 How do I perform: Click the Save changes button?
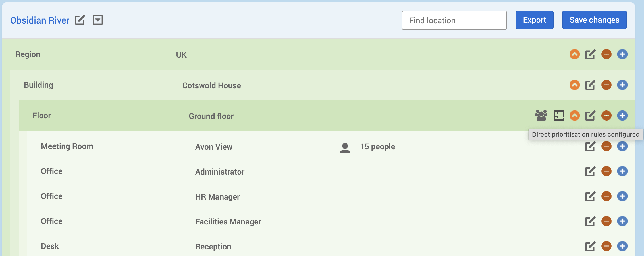tap(594, 20)
